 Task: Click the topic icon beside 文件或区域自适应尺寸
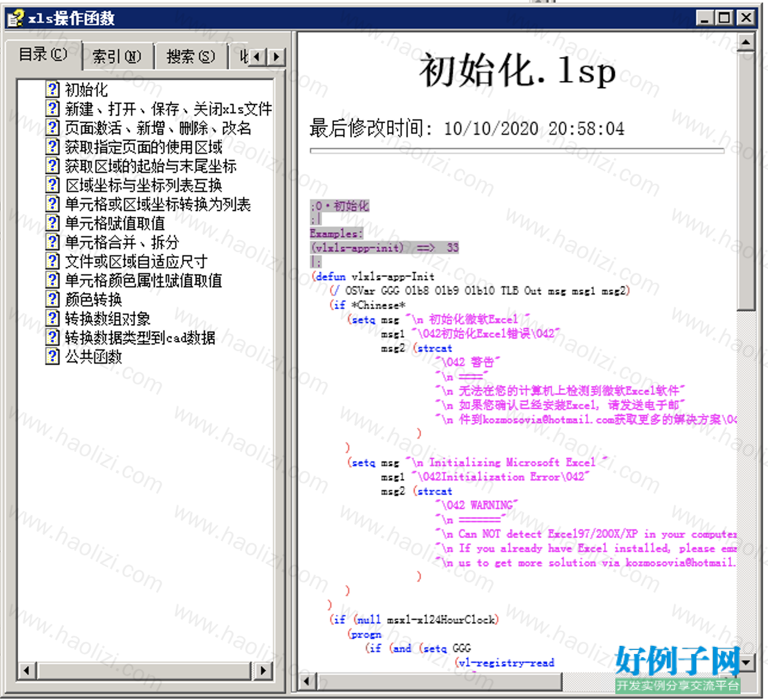point(52,261)
